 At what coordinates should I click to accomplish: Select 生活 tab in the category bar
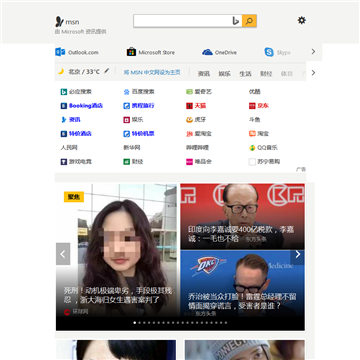tap(245, 74)
